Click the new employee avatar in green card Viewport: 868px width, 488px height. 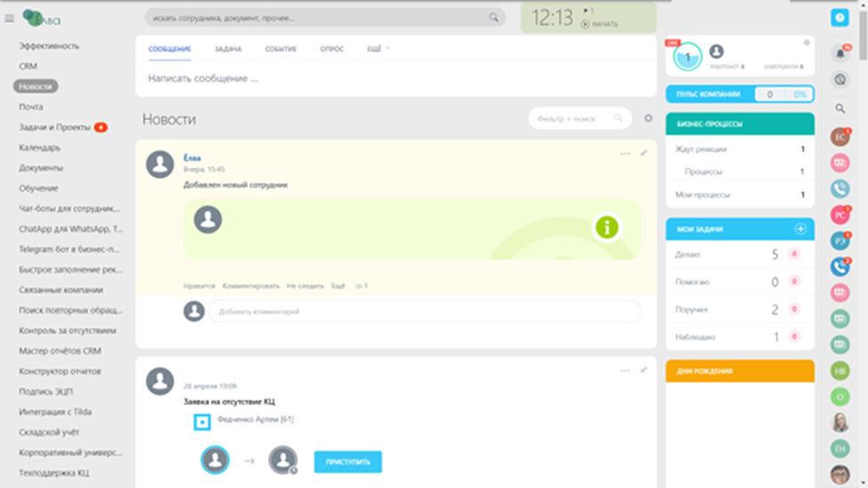(208, 220)
